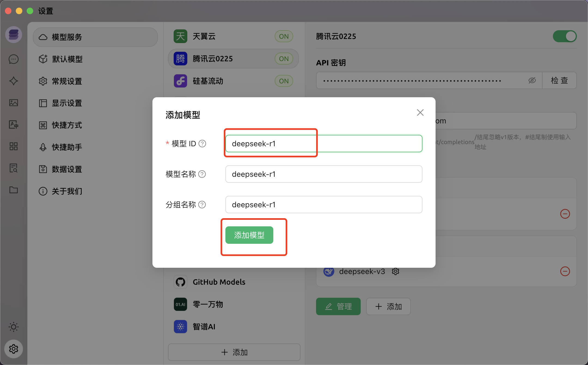Close the 添加模型 dialog
Screen dimensions: 588x365
tap(420, 112)
